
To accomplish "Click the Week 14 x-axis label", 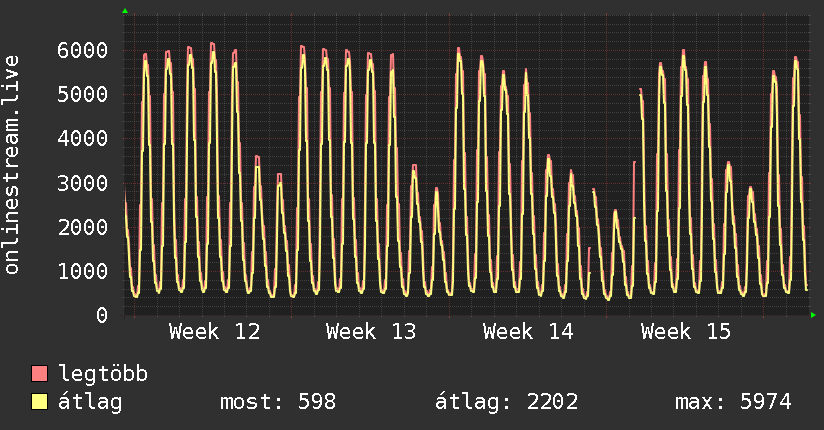I will [x=528, y=332].
